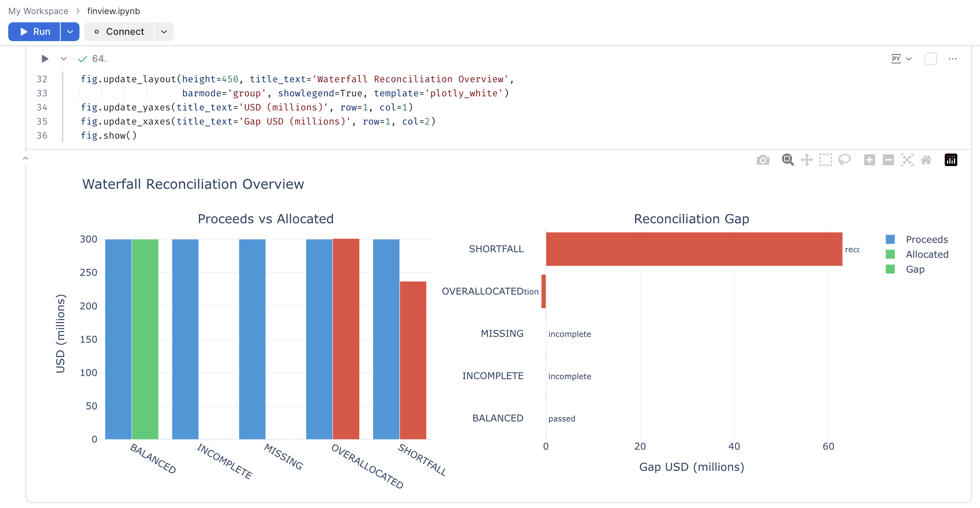Click the Gap USD (millions) axis title
Screen dimensions: 980x508
tap(692, 467)
